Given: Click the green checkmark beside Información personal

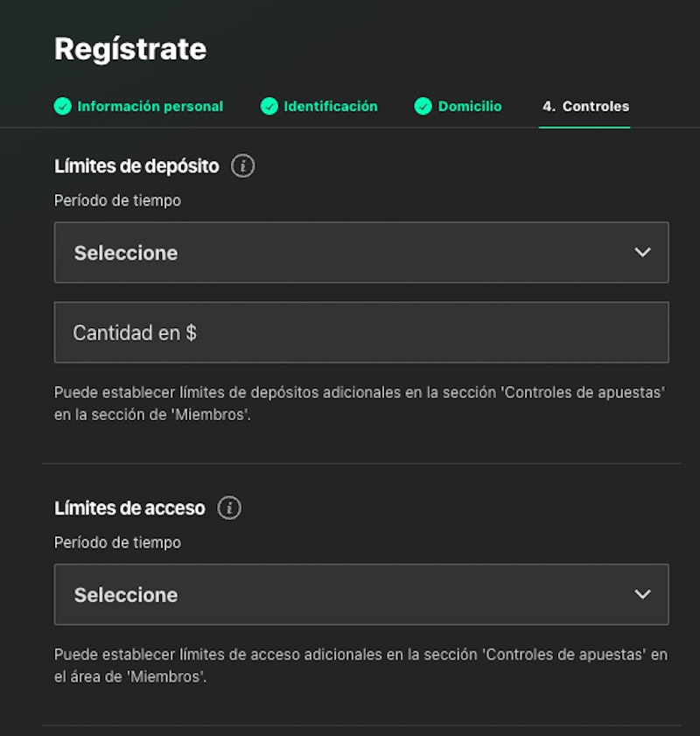Looking at the screenshot, I should (62, 107).
